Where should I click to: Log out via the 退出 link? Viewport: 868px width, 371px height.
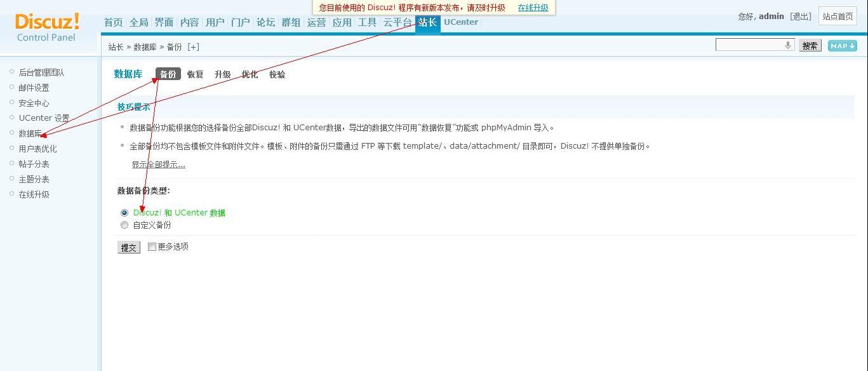tap(800, 16)
